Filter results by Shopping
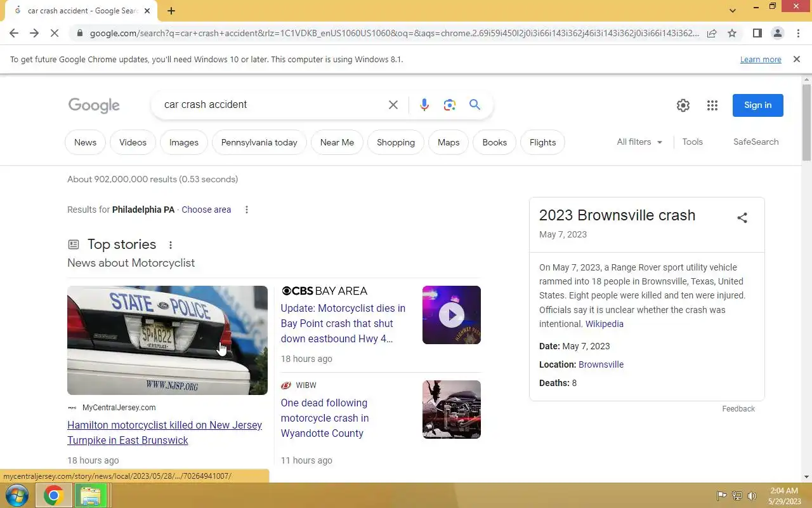Viewport: 812px width, 508px height. (396, 142)
